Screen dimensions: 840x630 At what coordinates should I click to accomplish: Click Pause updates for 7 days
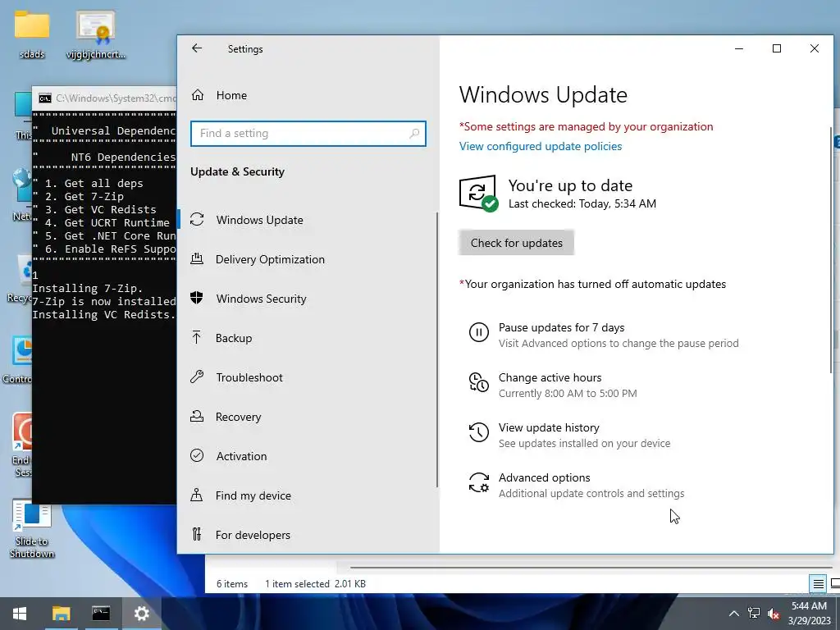click(561, 327)
